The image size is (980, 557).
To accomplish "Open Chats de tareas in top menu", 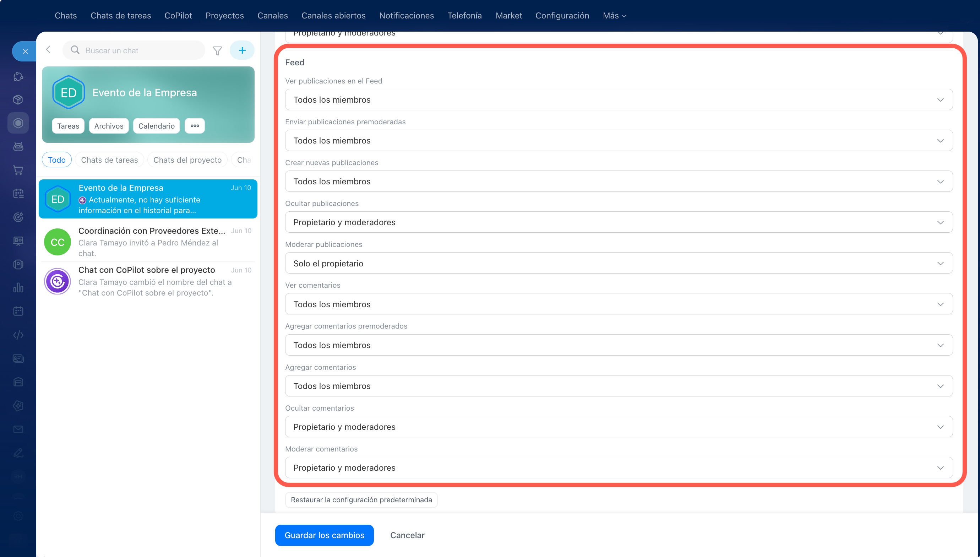I will pos(121,16).
